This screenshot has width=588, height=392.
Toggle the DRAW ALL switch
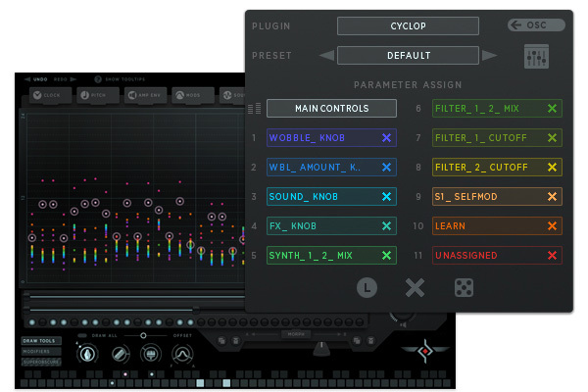coord(82,335)
